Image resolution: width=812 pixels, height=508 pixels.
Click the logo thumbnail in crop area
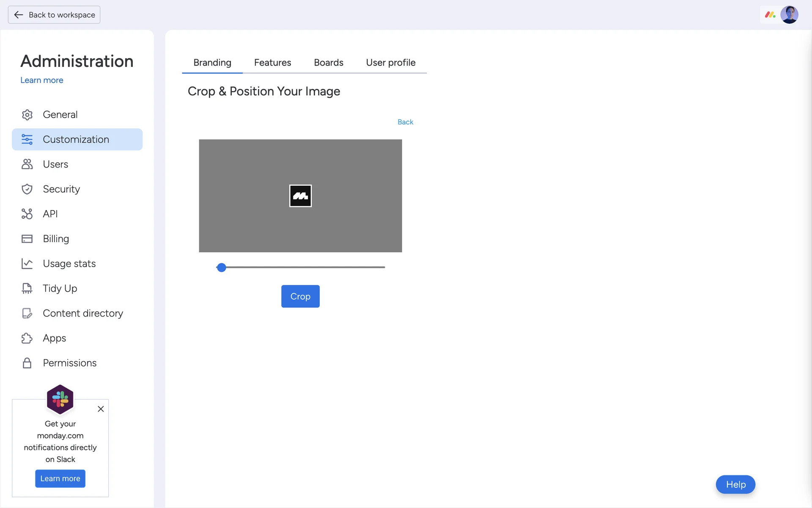pos(300,196)
